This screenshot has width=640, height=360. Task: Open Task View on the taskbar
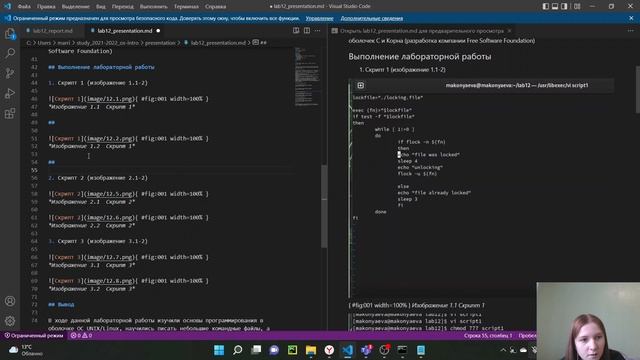(256, 350)
